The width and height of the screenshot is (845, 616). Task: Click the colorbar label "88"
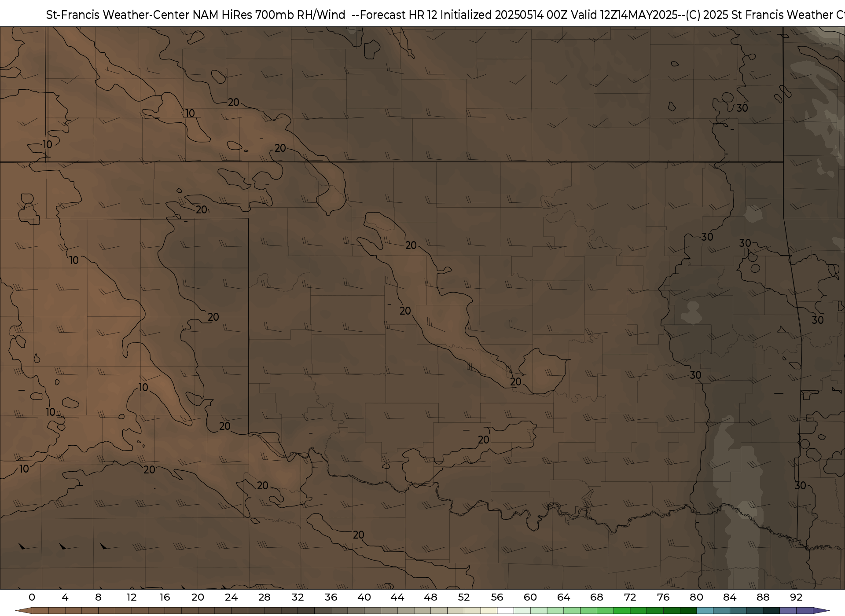pos(763,597)
